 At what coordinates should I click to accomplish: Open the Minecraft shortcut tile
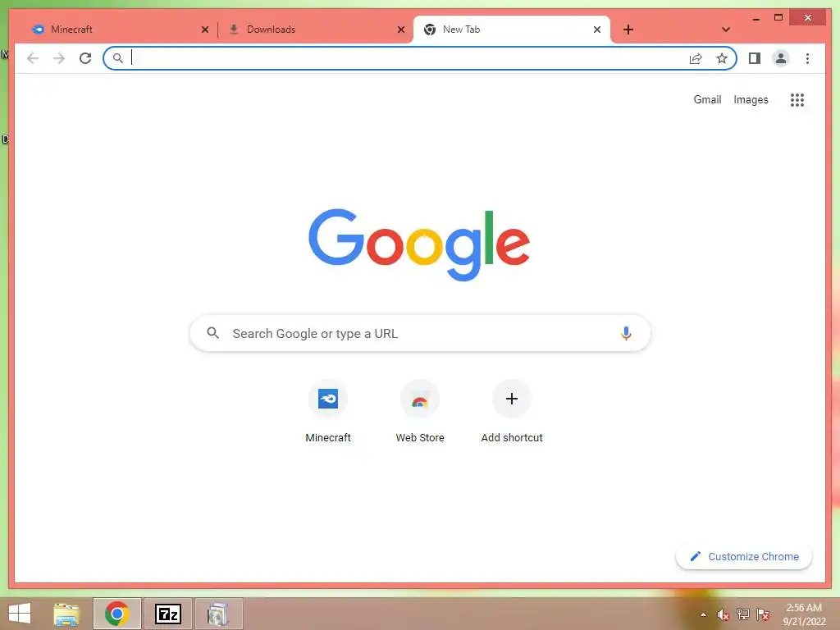pyautogui.click(x=328, y=412)
